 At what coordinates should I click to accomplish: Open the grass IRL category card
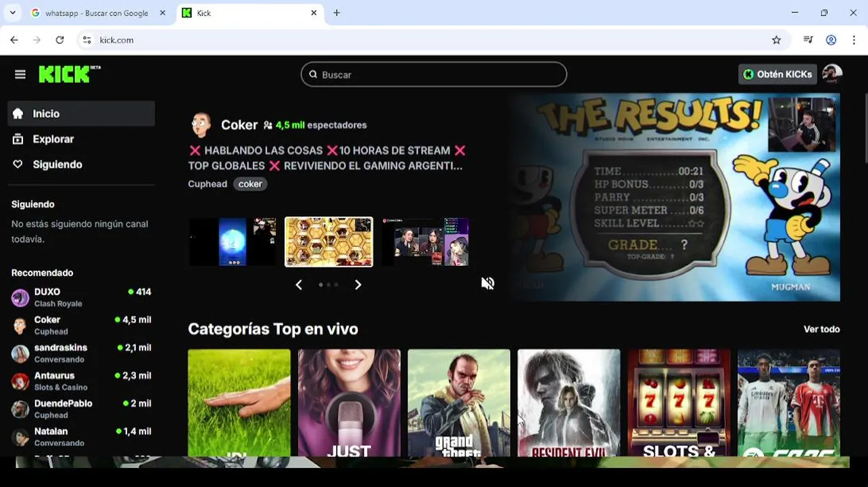[x=239, y=402]
